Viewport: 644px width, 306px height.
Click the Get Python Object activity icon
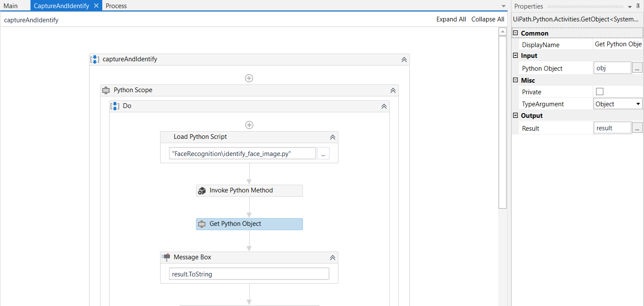pos(202,224)
